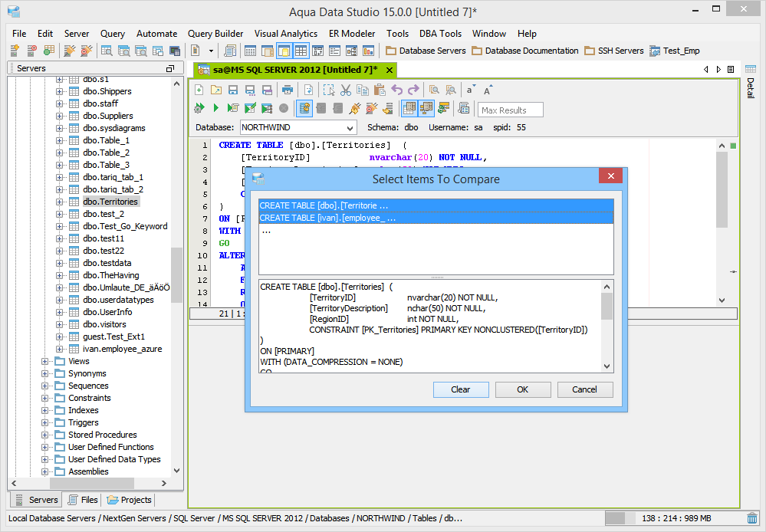The width and height of the screenshot is (766, 532).
Task: Open the vertical Detail panel tab
Action: tap(751, 83)
